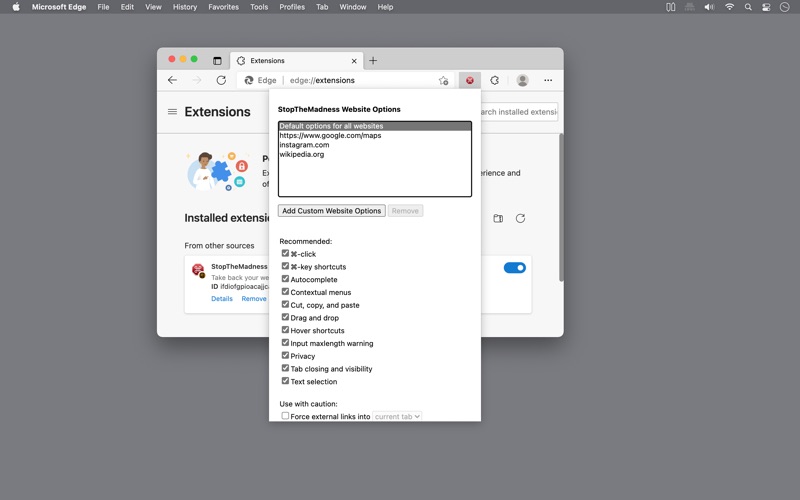Open the Tools menu
This screenshot has width=800, height=500.
[x=259, y=7]
